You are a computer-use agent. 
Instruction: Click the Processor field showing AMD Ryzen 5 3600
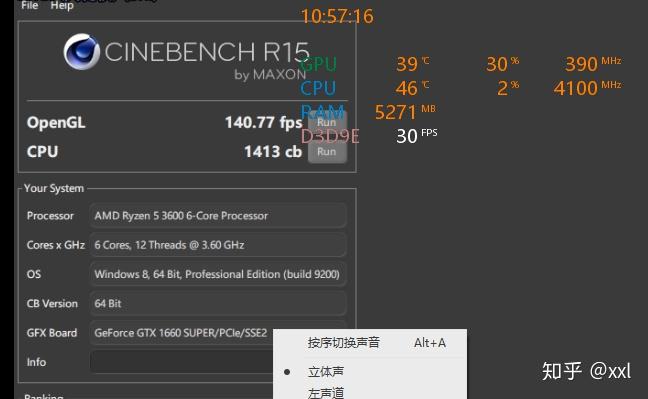point(218,215)
